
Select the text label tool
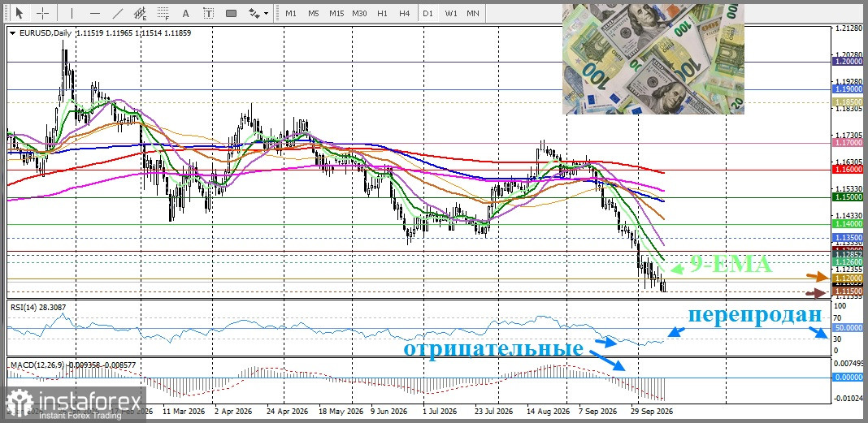point(208,13)
